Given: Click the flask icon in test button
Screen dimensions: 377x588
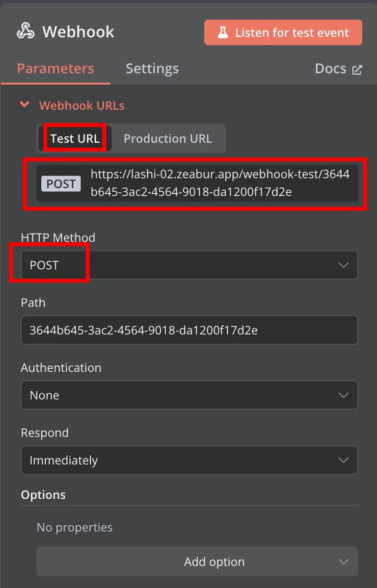Looking at the screenshot, I should click(x=223, y=33).
